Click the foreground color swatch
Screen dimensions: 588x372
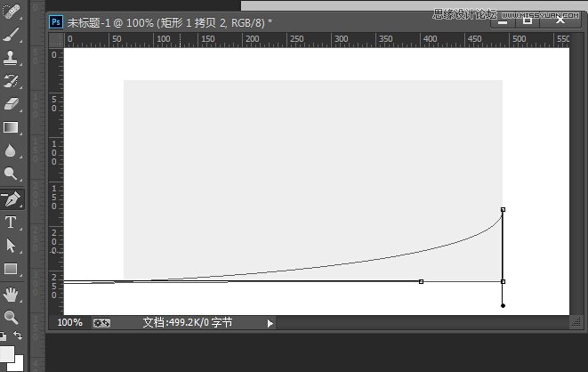point(7,354)
